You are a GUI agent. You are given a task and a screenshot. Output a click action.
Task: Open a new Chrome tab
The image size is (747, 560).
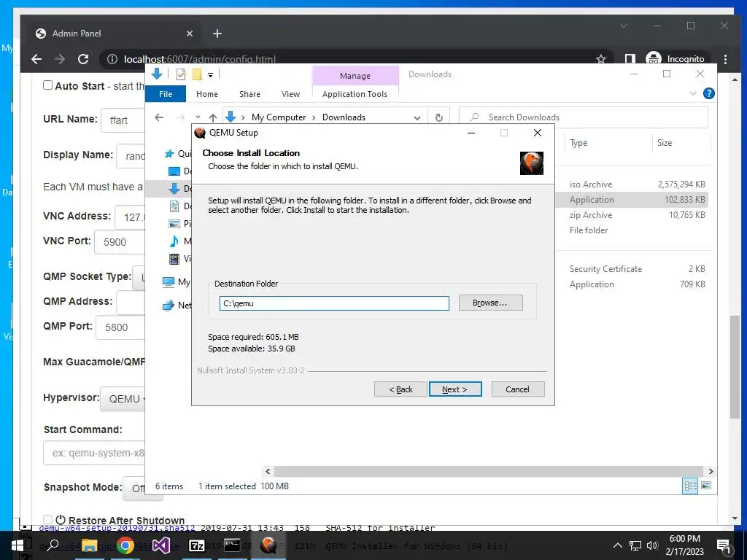(x=217, y=34)
